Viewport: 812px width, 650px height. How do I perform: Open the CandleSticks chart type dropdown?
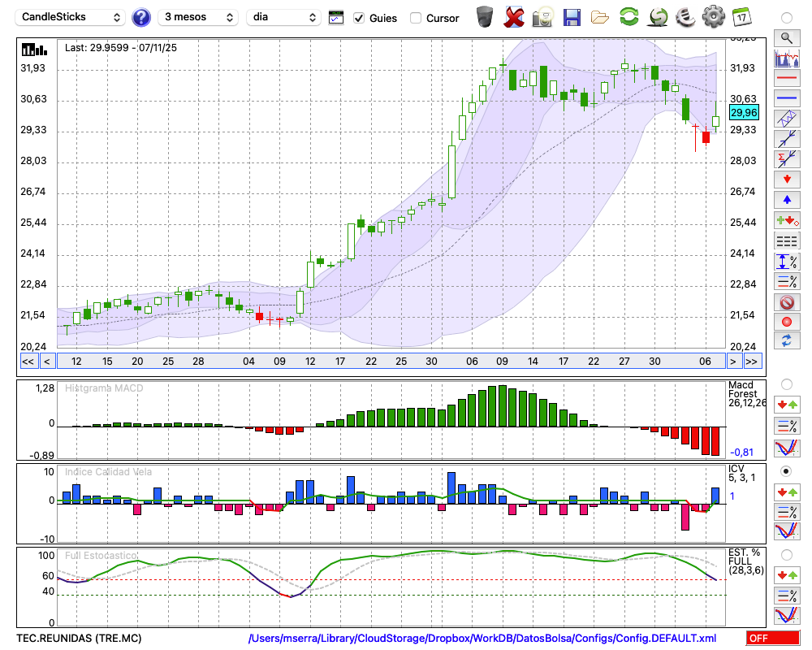pyautogui.click(x=71, y=17)
